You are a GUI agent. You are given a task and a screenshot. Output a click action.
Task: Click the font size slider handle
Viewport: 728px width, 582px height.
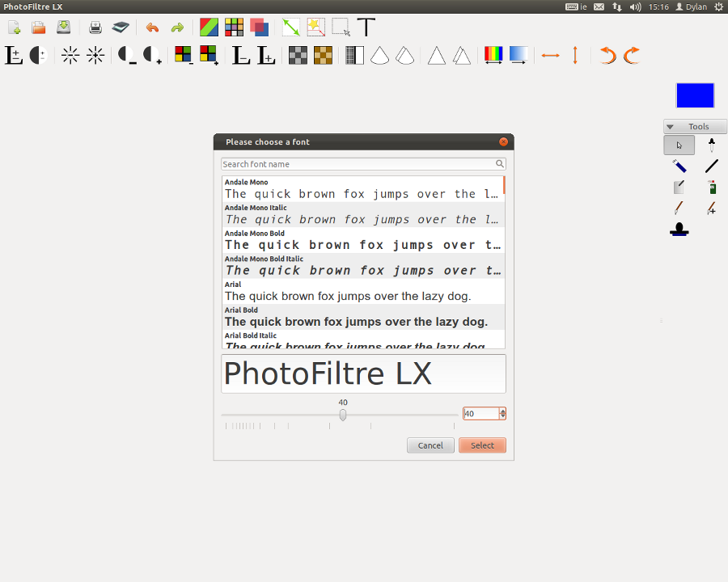click(x=343, y=415)
